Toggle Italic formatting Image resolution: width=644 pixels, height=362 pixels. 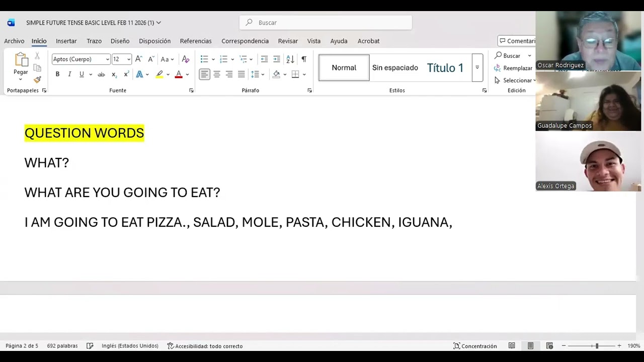[69, 74]
